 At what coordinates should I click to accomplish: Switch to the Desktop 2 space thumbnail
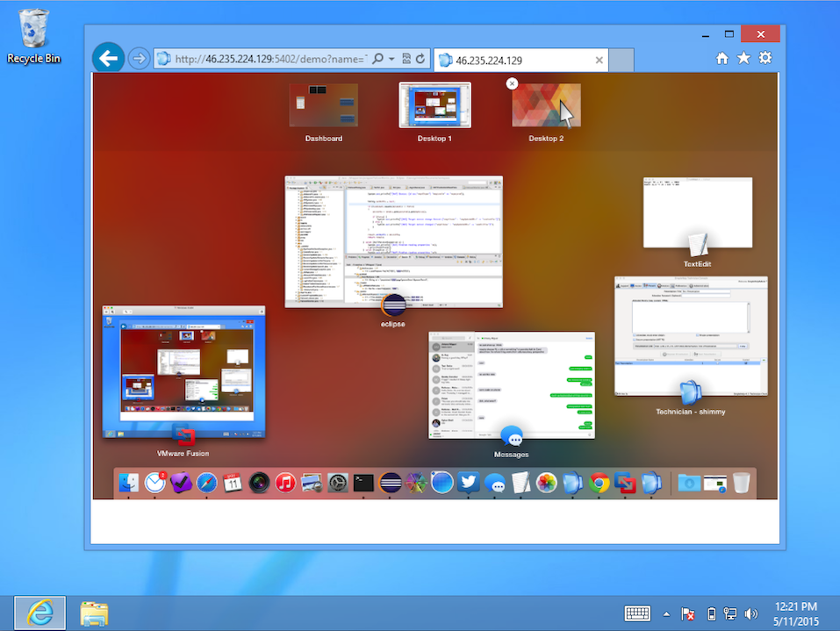546,107
